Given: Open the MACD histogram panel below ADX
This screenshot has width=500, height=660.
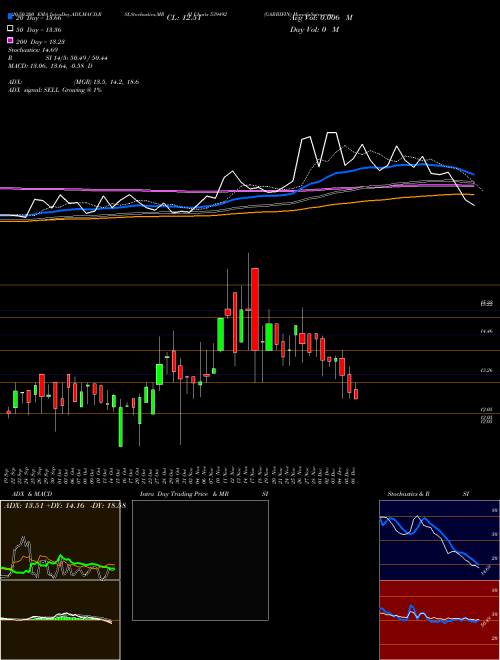Looking at the screenshot, I should (x=60, y=620).
